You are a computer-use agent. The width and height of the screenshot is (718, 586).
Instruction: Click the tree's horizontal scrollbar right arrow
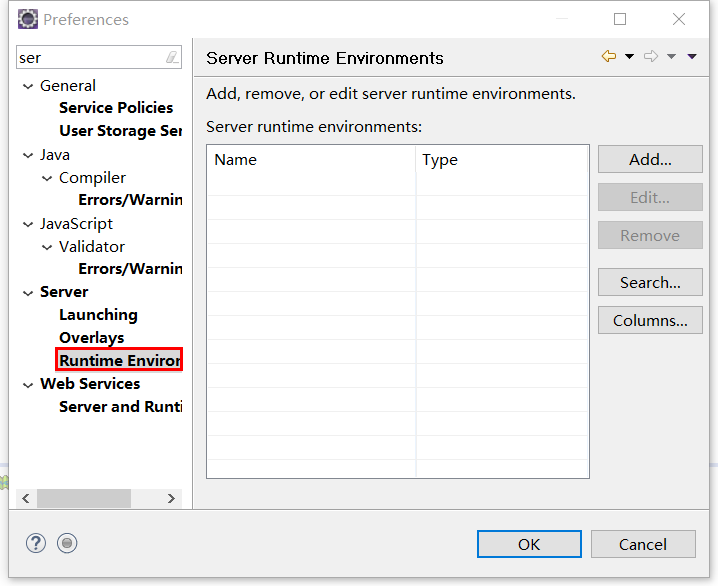tap(171, 498)
